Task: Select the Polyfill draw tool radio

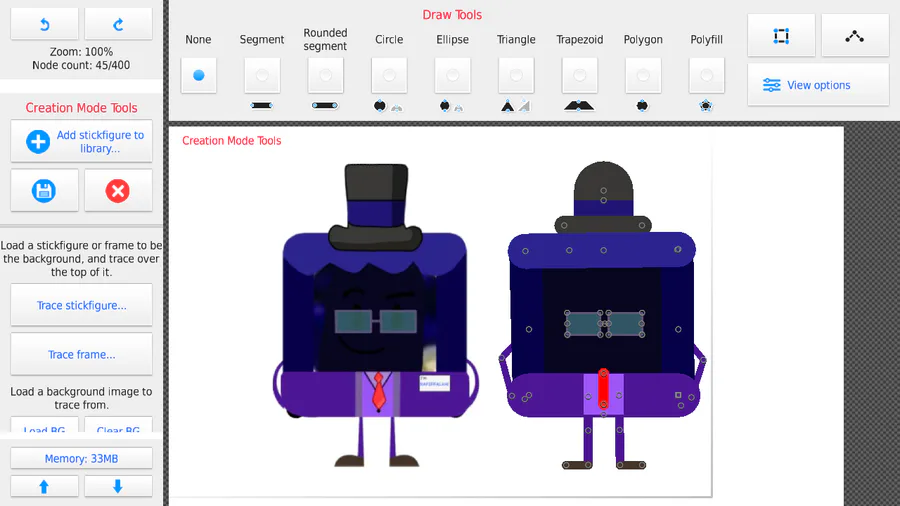Action: [707, 75]
